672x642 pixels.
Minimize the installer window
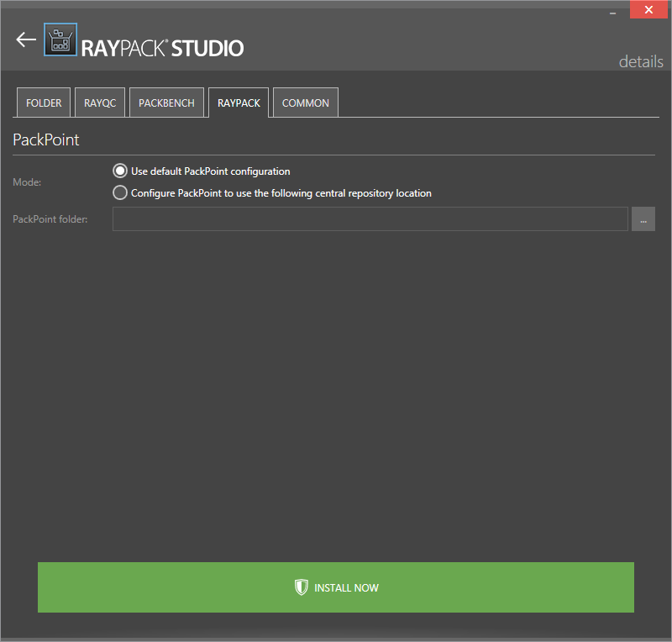click(x=611, y=10)
